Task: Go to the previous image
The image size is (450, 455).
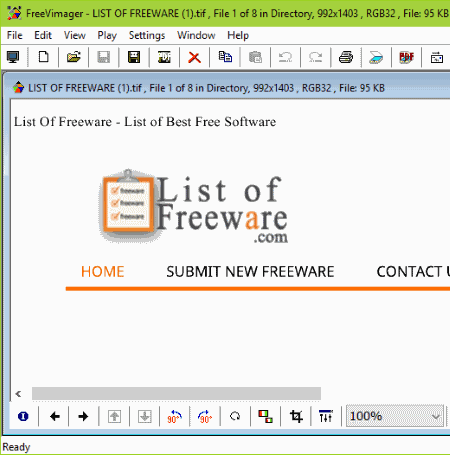Action: click(x=55, y=416)
